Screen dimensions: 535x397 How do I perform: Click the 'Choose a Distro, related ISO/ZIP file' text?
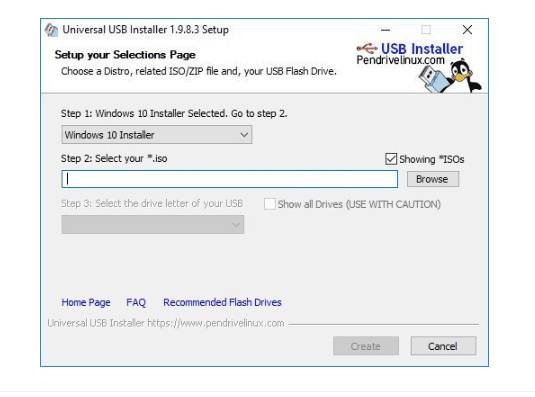click(199, 71)
